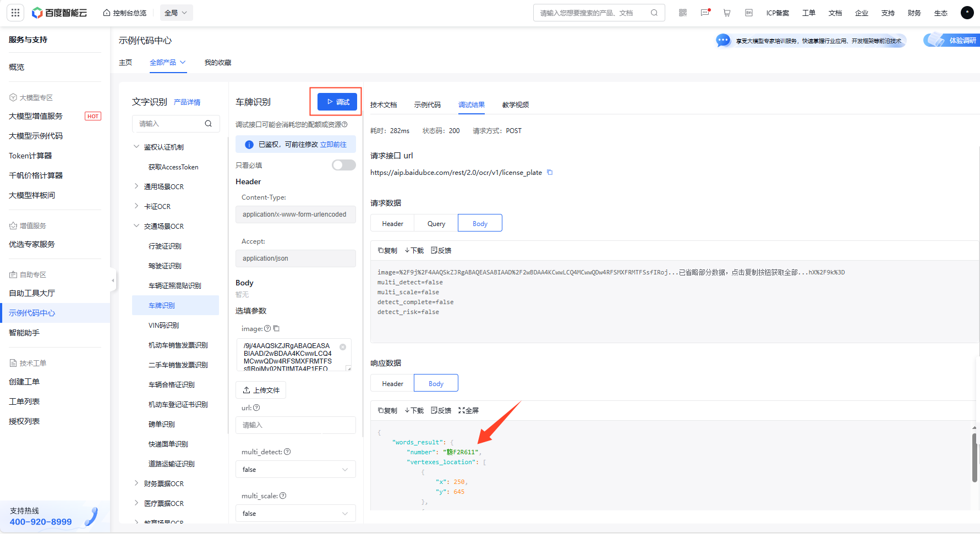
Task: Click the Baidu AI Cloud logo
Action: pos(59,13)
